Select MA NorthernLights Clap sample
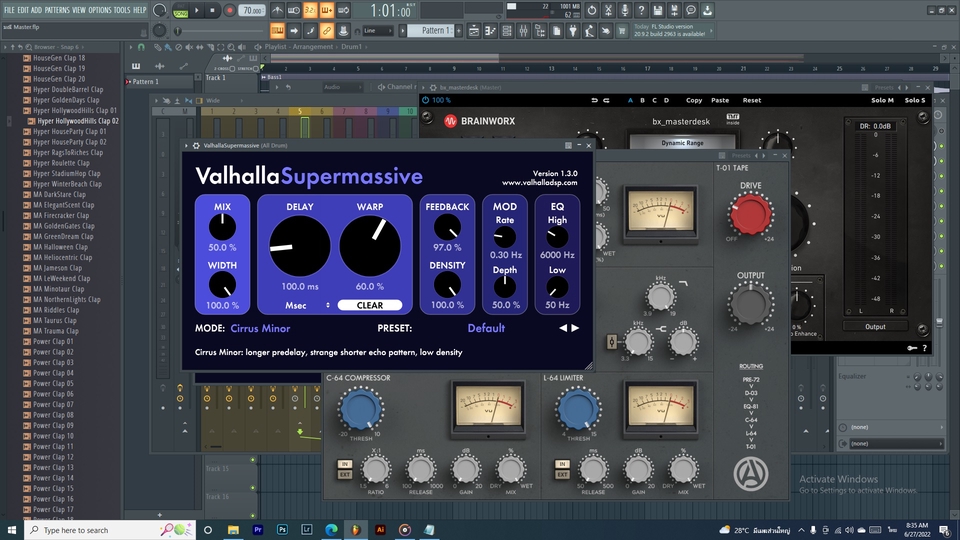This screenshot has height=540, width=960. (x=67, y=299)
